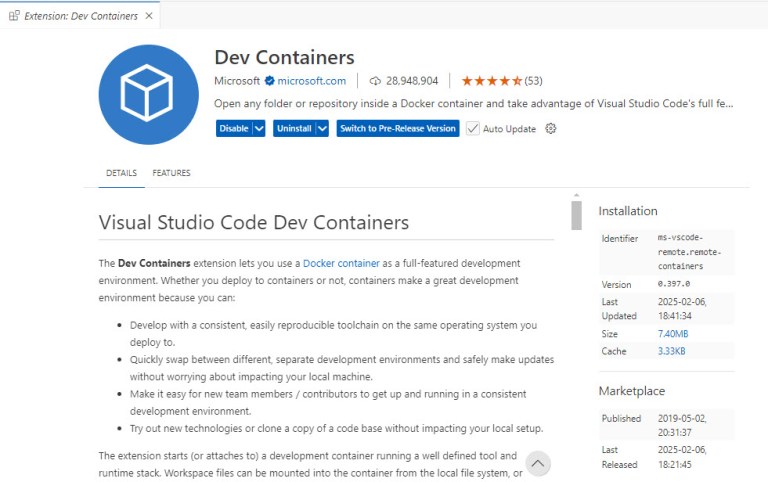Click the extension tab icon
This screenshot has height=482, width=768.
pos(14,16)
